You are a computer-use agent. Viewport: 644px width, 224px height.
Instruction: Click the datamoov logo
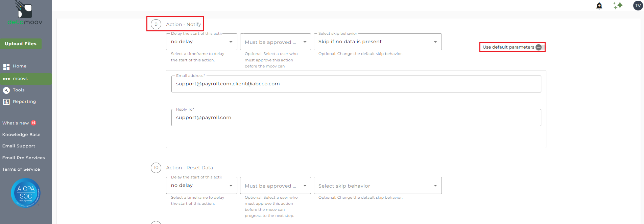pos(25,13)
